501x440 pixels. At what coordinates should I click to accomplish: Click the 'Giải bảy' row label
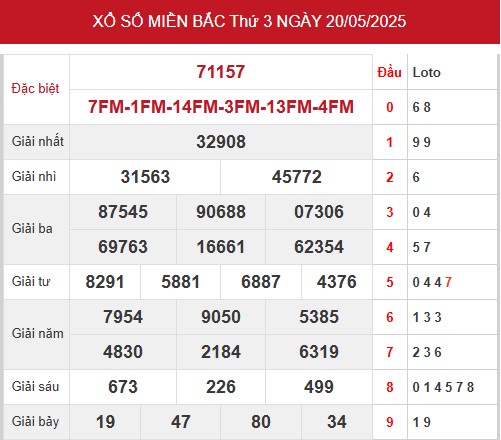(x=36, y=422)
